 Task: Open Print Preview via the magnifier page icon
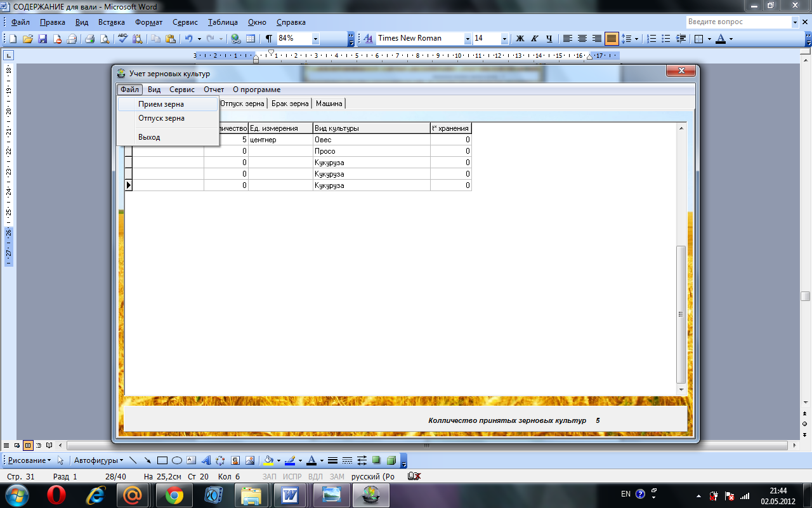tap(105, 39)
